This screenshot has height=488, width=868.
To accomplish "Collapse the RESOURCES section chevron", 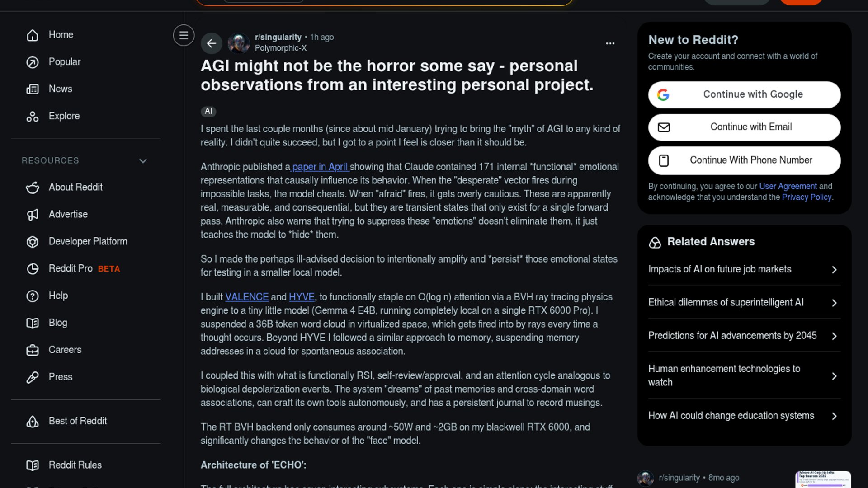I will coord(143,161).
